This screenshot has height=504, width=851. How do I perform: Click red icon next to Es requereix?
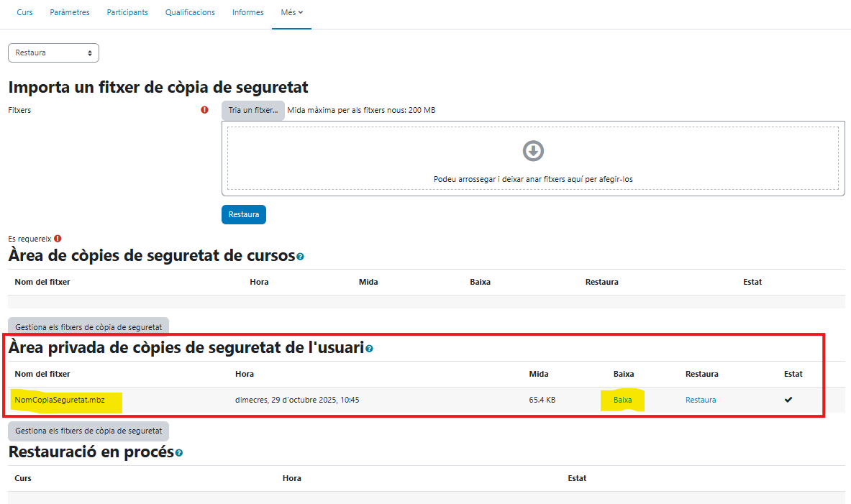(58, 239)
